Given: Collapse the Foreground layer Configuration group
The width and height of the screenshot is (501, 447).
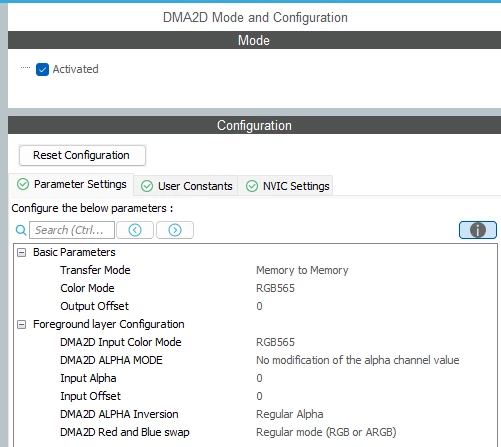Looking at the screenshot, I should pos(22,325).
